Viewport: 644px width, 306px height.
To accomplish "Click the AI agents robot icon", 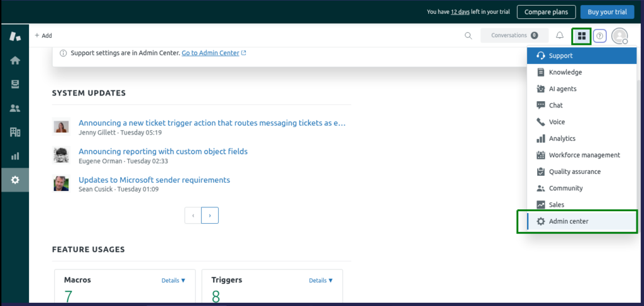I will pos(541,89).
